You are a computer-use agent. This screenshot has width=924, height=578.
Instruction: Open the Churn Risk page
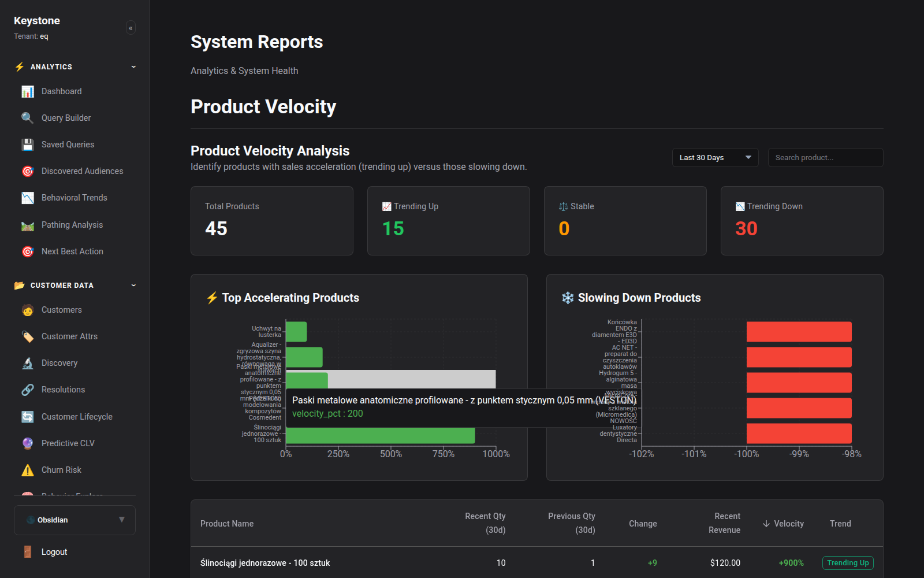[x=61, y=470]
